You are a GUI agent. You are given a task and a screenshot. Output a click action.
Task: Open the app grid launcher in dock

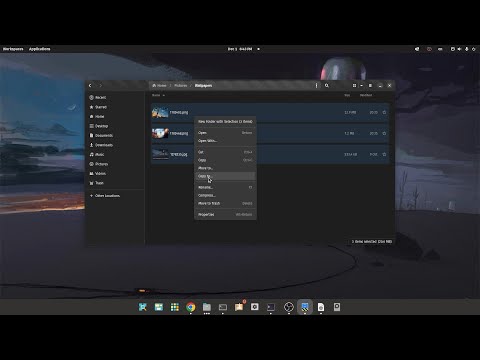click(x=175, y=307)
